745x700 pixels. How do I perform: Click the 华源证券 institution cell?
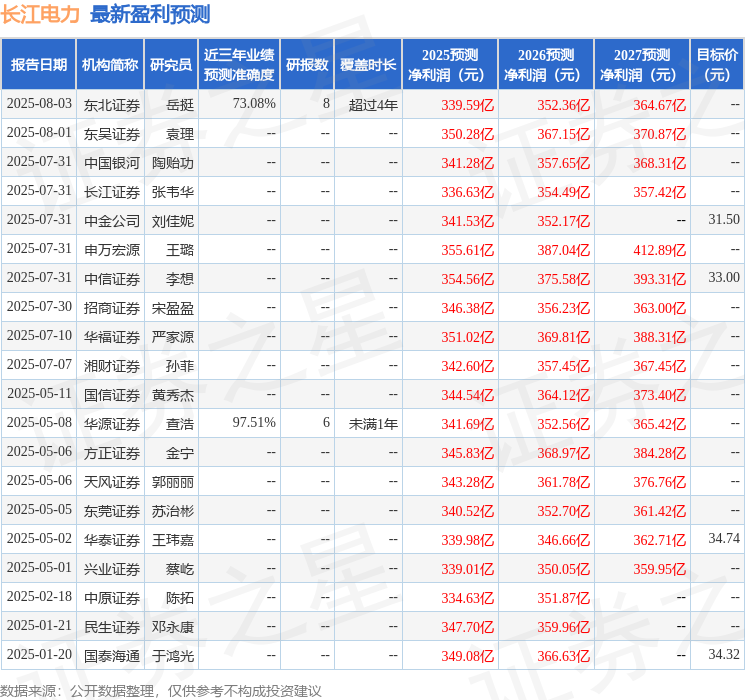112,424
